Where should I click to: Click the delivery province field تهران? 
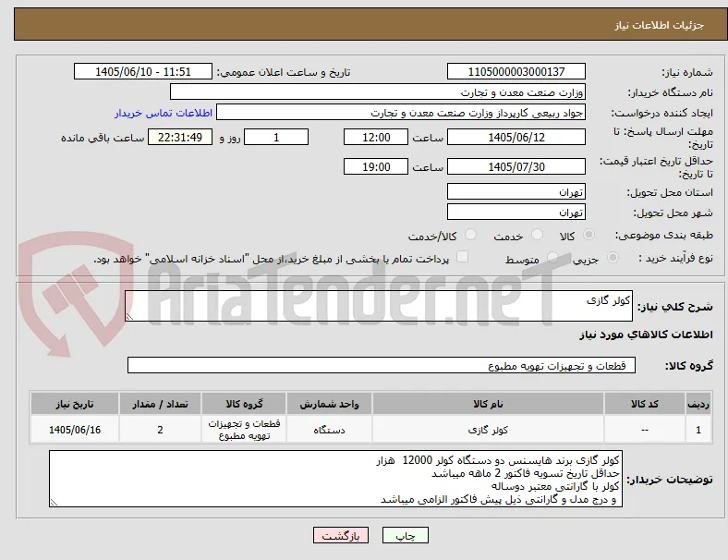click(516, 191)
